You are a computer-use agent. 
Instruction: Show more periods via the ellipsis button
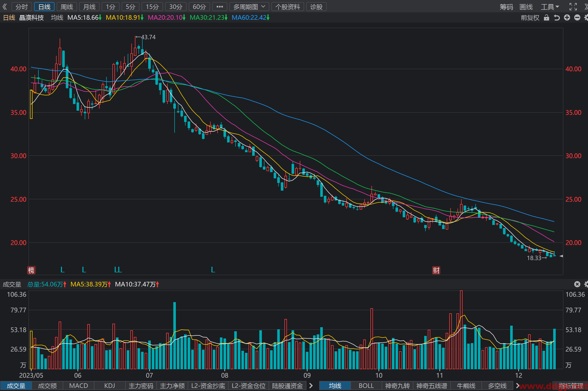(x=220, y=7)
